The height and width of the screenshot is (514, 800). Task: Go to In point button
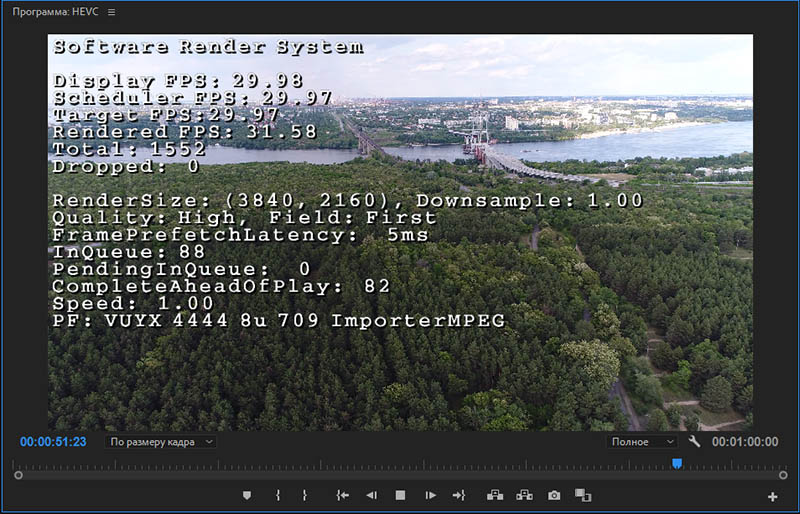(x=342, y=495)
